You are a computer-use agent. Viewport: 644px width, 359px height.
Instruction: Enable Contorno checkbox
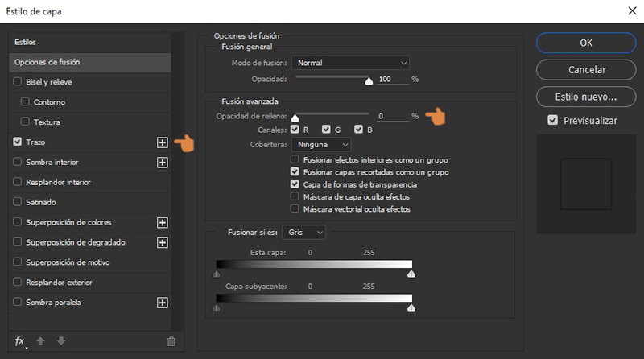point(25,101)
